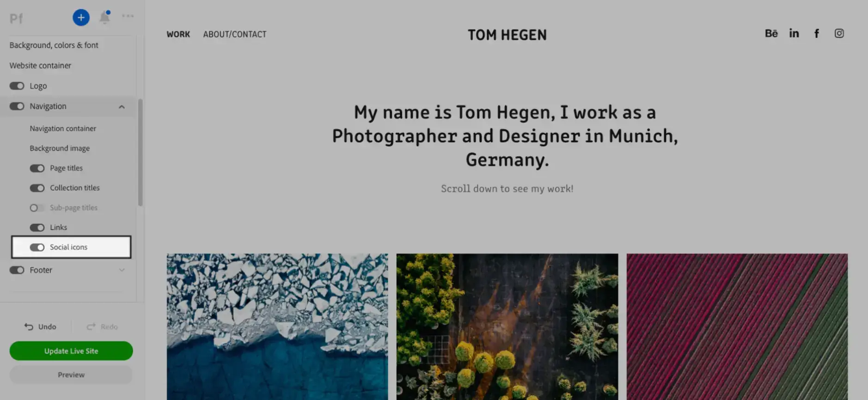Open the LinkedIn social icon
The image size is (868, 400).
(x=794, y=33)
